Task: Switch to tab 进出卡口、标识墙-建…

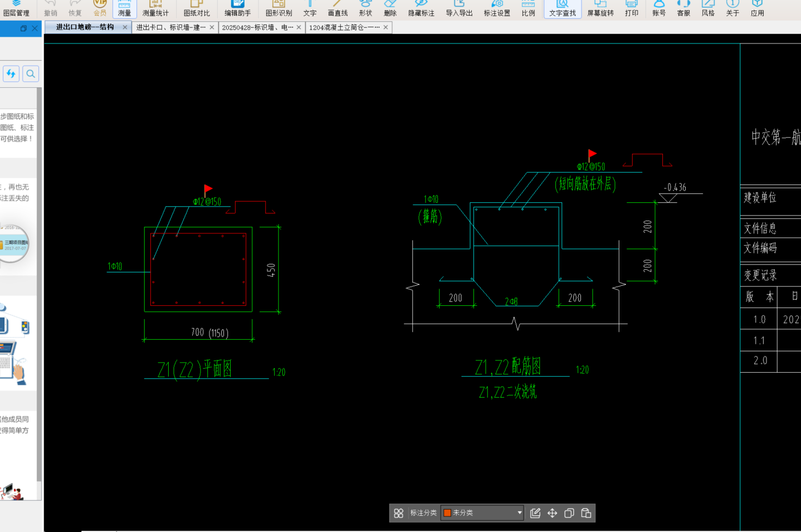Action: tap(171, 27)
